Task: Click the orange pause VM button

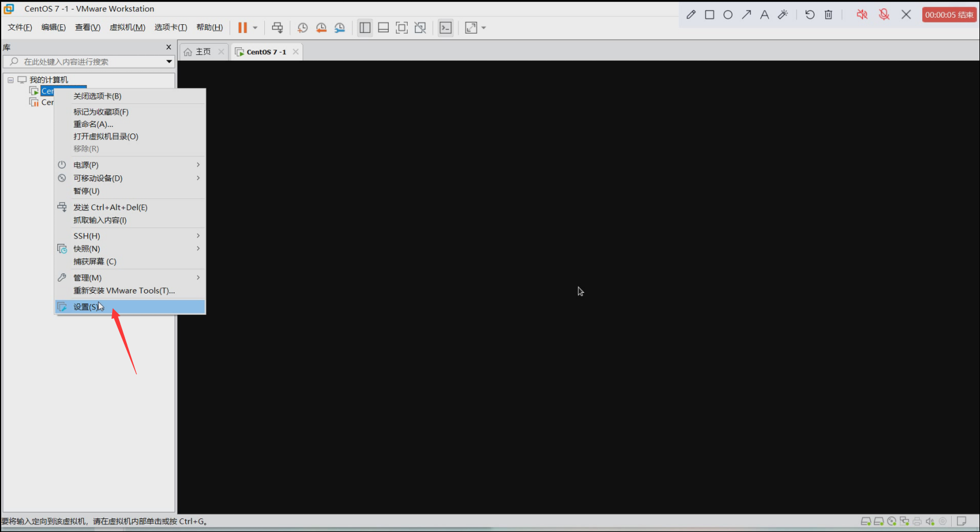Action: [242, 28]
